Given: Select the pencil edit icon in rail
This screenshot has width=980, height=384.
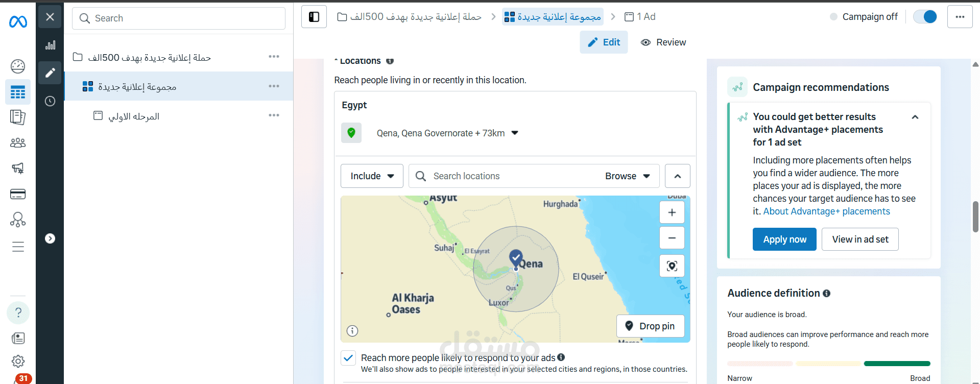Looking at the screenshot, I should coord(50,73).
